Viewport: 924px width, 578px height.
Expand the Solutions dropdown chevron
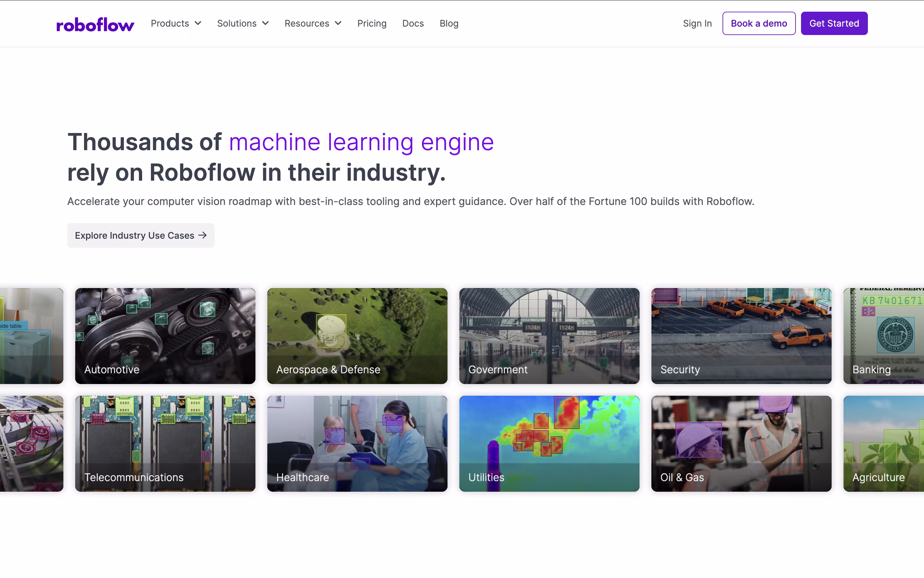tap(265, 23)
